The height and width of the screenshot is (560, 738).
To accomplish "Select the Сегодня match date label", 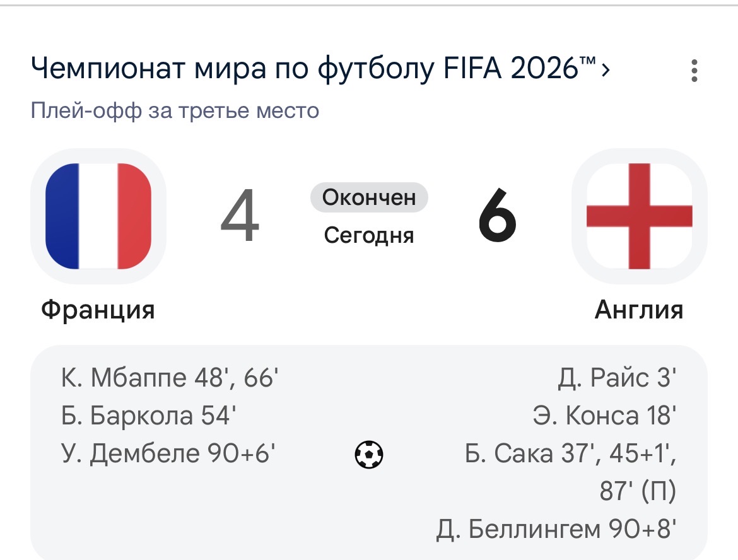I will 369,235.
